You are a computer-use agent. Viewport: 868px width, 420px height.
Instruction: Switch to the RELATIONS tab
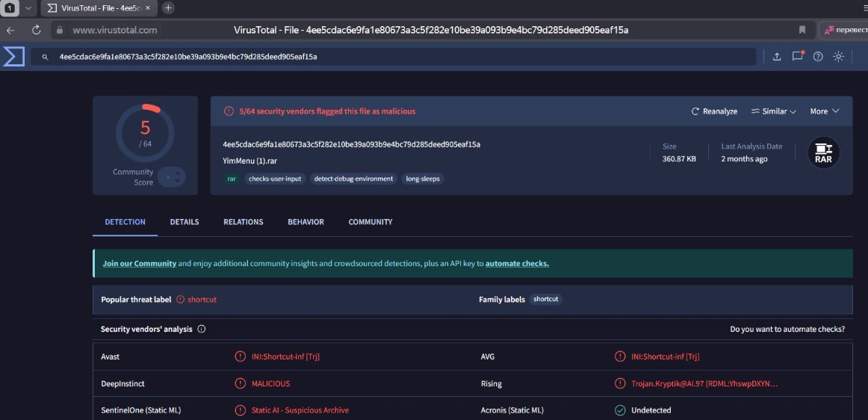point(244,222)
